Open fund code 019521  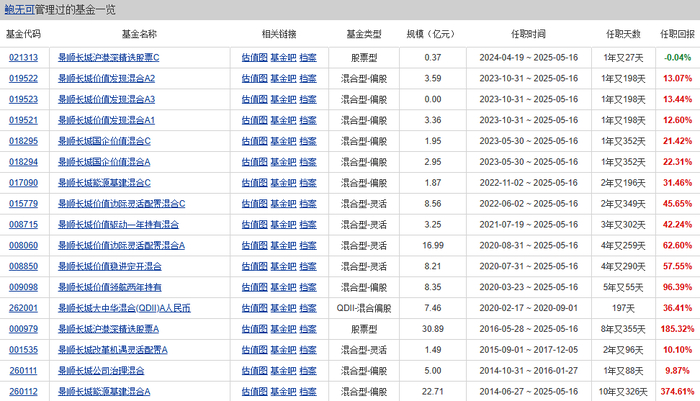24,120
